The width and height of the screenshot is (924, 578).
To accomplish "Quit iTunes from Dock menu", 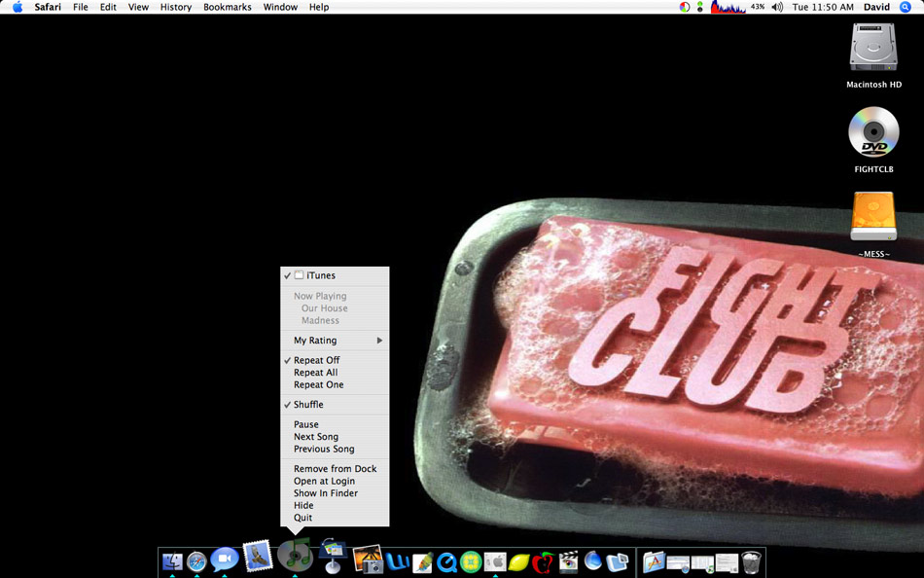I will [x=335, y=518].
